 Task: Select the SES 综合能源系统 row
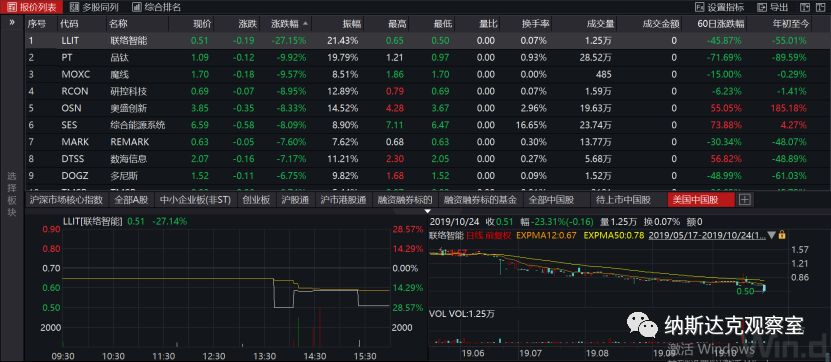(x=428, y=125)
